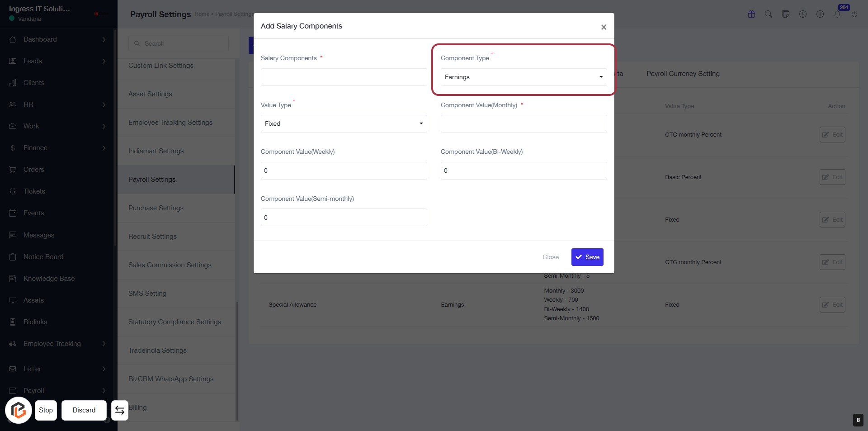The image size is (868, 431).
Task: Click the Component Value(Monthly) field
Action: pyautogui.click(x=524, y=123)
